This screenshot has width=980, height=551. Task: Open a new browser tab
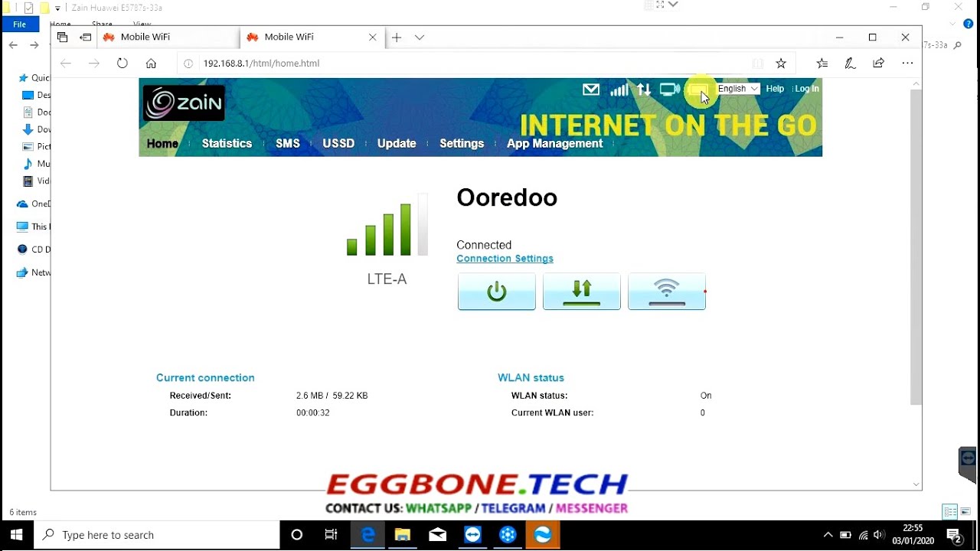click(397, 37)
